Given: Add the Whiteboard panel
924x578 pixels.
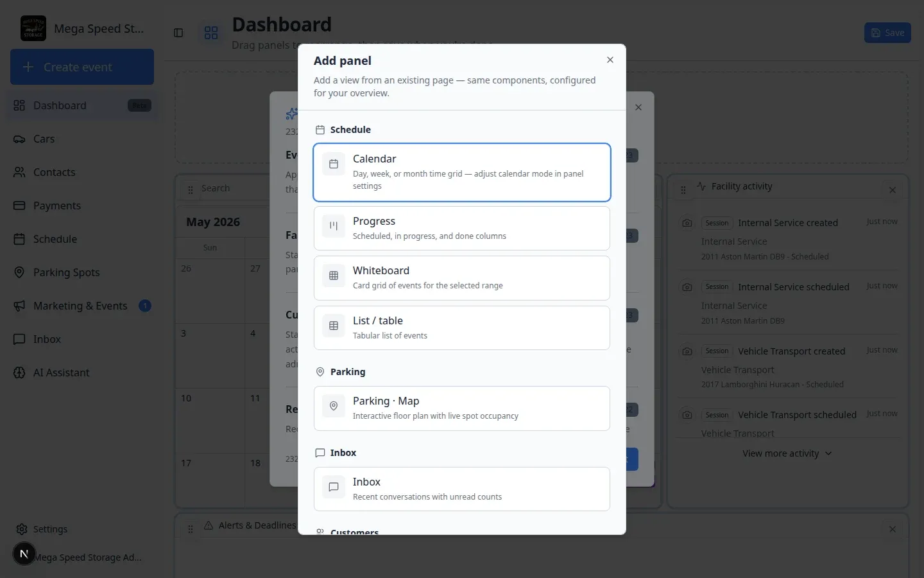Looking at the screenshot, I should pyautogui.click(x=461, y=278).
